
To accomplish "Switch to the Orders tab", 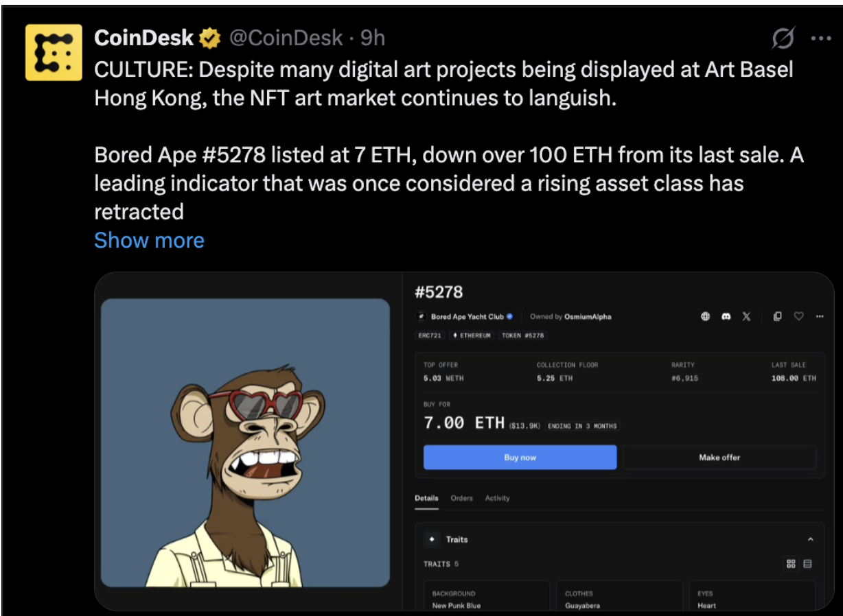I will pos(461,498).
